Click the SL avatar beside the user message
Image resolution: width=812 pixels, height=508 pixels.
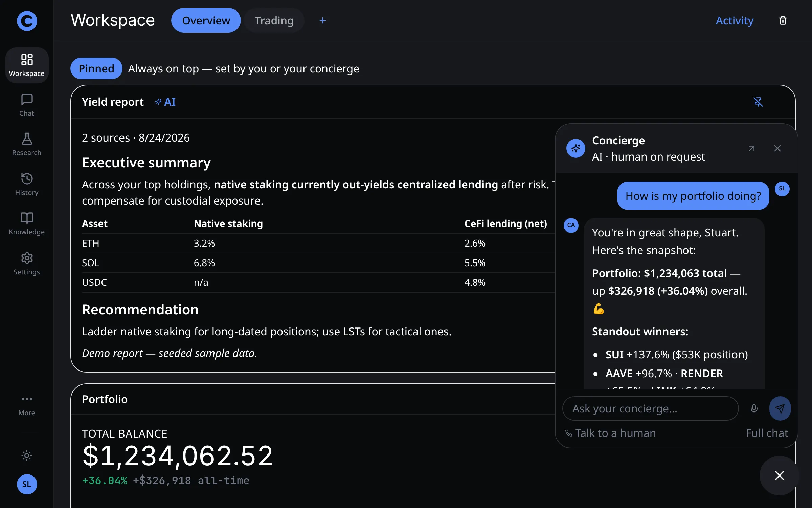point(782,189)
